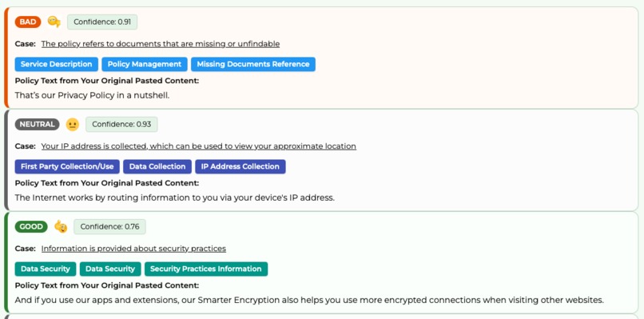This screenshot has height=319, width=644.
Task: Click the neutral face emoji beside NEUTRAL
Action: [72, 124]
